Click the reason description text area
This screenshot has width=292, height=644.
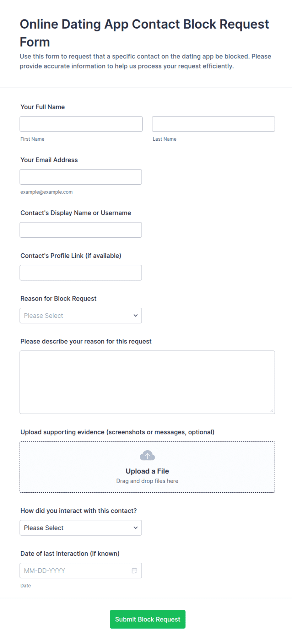147,382
